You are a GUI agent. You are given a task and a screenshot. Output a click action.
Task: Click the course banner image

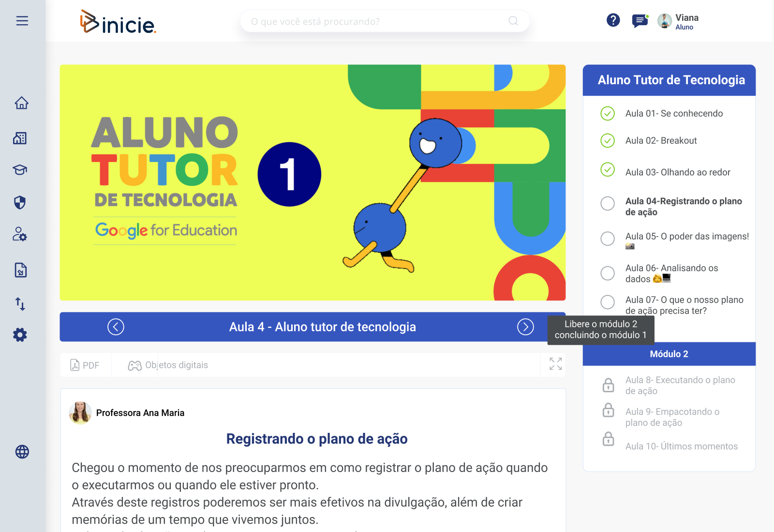(313, 182)
